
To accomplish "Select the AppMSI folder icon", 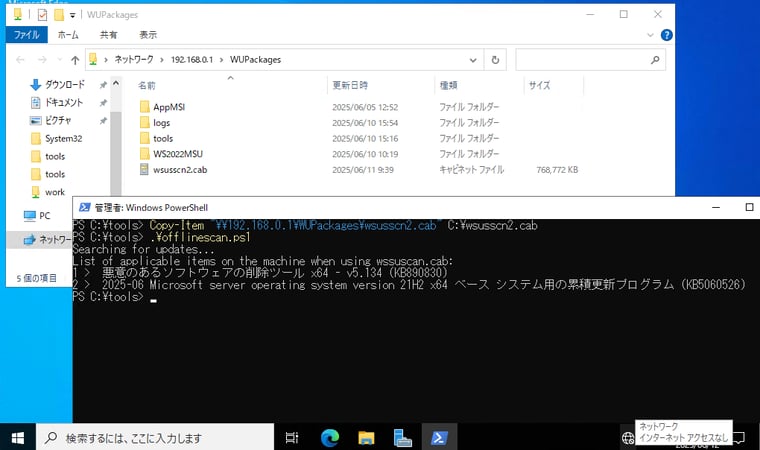I will click(x=144, y=107).
